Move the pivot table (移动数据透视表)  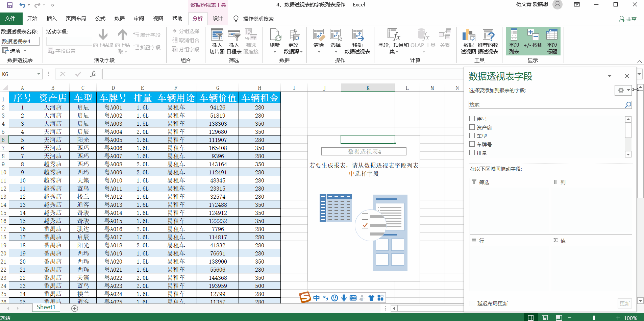tap(357, 42)
